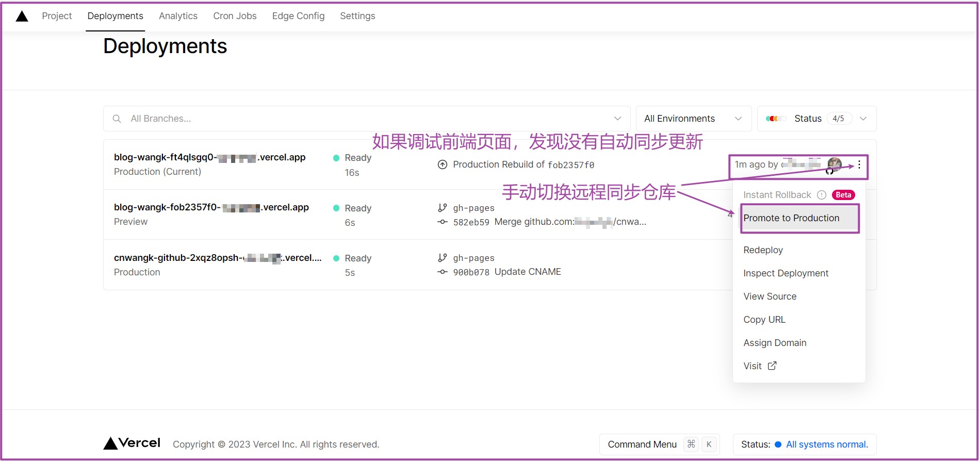Click the three-dot menu on first deployment

859,165
